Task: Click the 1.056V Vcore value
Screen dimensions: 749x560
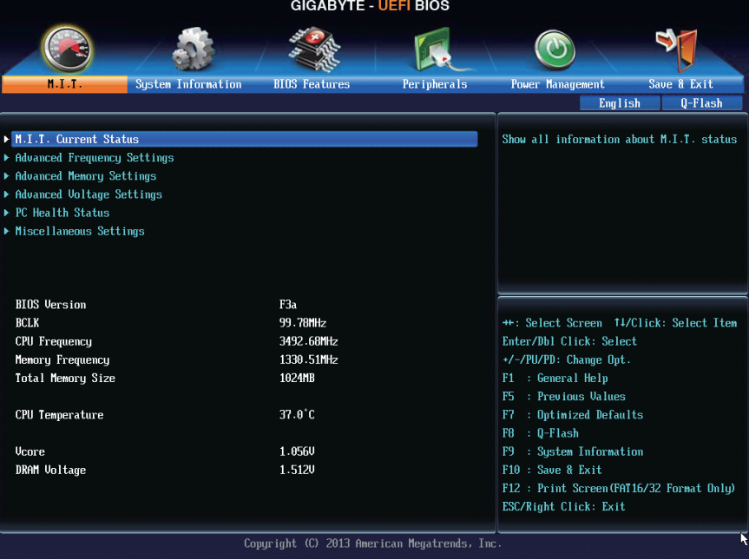Action: click(297, 451)
